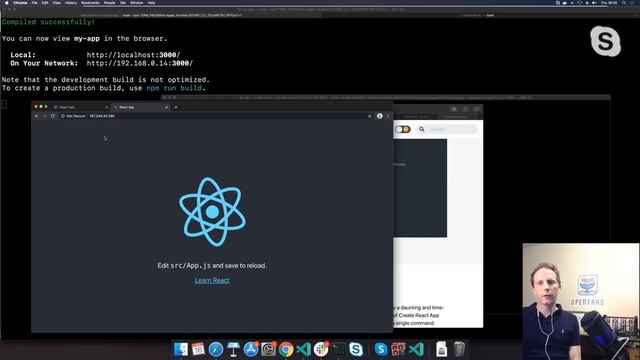
Task: Launch Safari from the Dock
Action: tap(216, 349)
